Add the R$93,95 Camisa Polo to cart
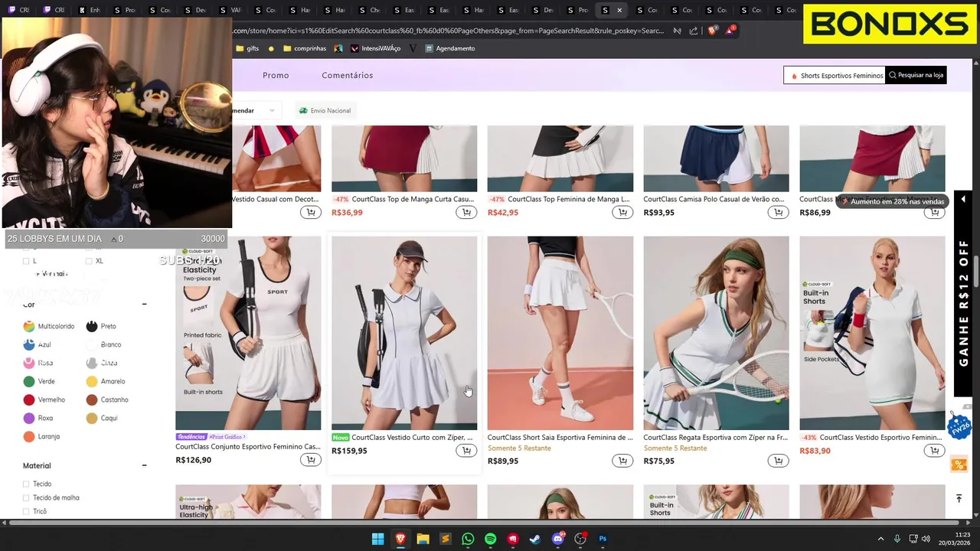 pos(779,212)
